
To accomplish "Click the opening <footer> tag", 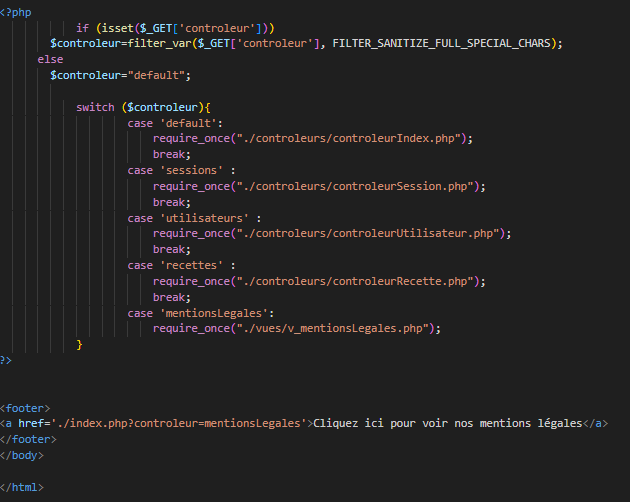I will click(x=25, y=408).
